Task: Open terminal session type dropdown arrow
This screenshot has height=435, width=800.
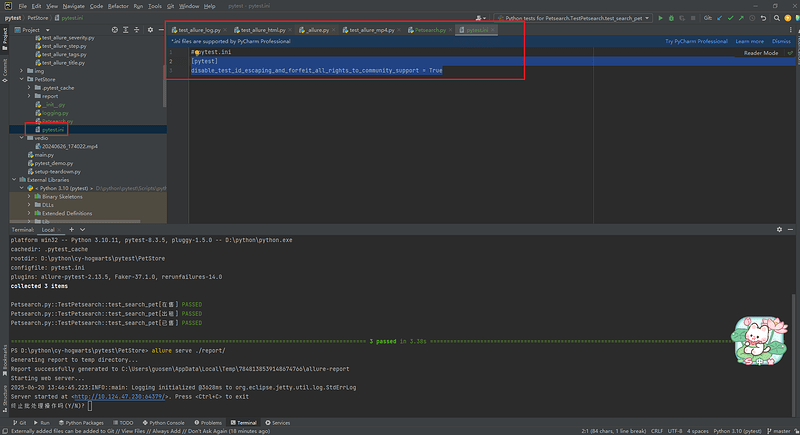Action: tap(83, 229)
